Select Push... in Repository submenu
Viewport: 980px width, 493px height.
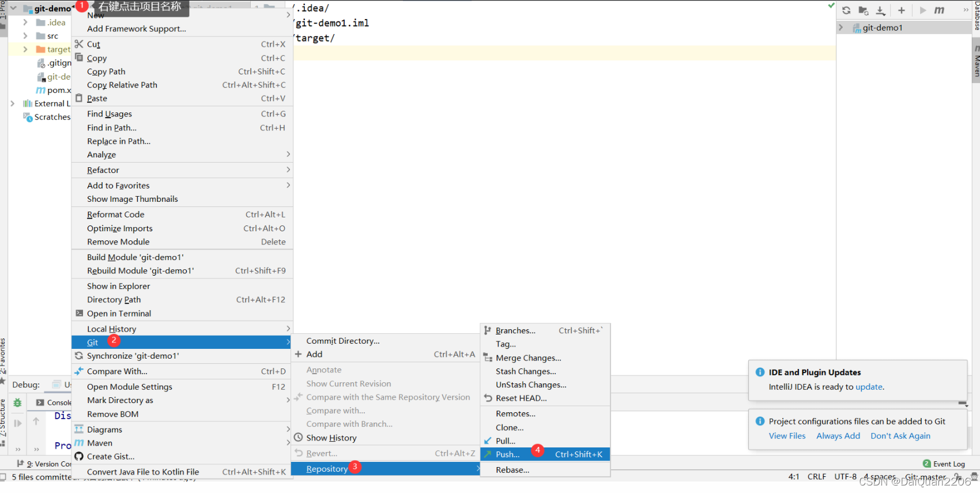[545, 454]
